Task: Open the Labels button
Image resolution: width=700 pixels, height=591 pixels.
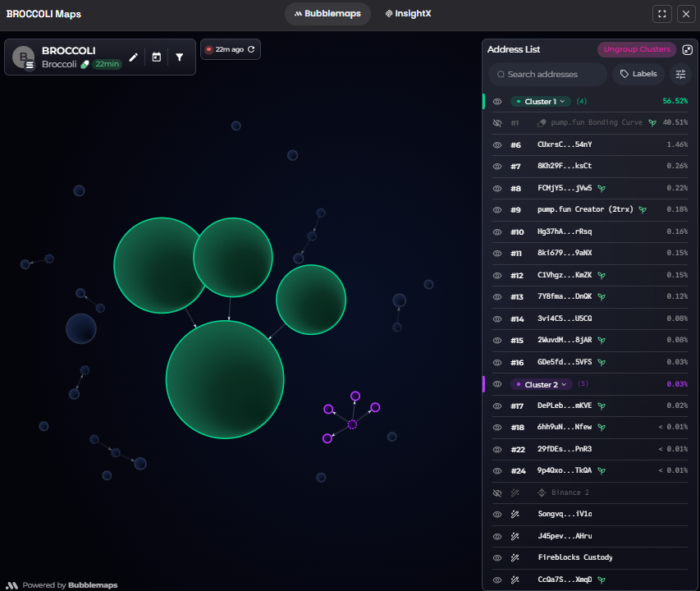Action: click(x=638, y=74)
